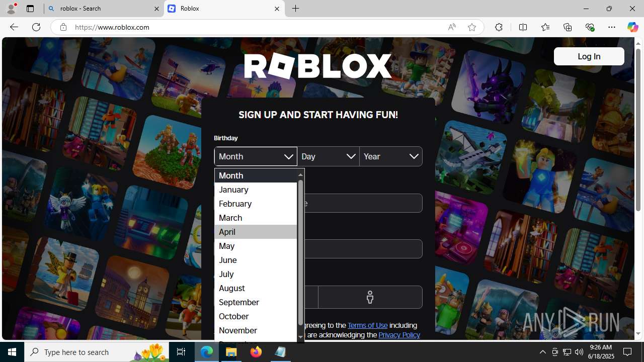This screenshot has width=644, height=362.
Task: Close the Roblox tab
Action: coord(277,9)
